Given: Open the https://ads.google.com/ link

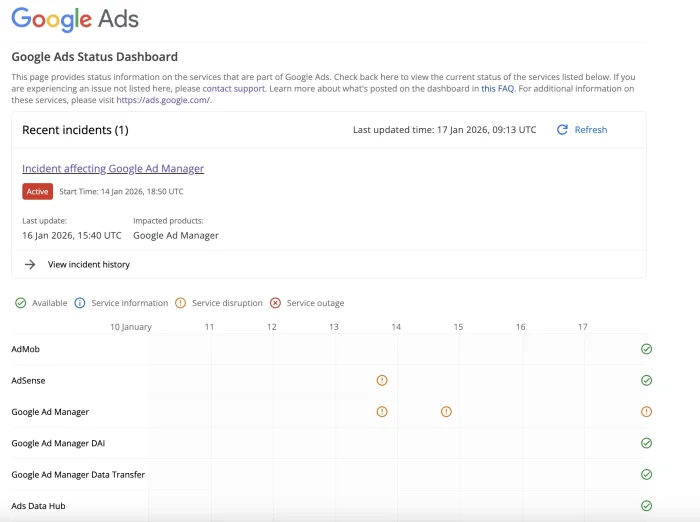Looking at the screenshot, I should [x=163, y=100].
